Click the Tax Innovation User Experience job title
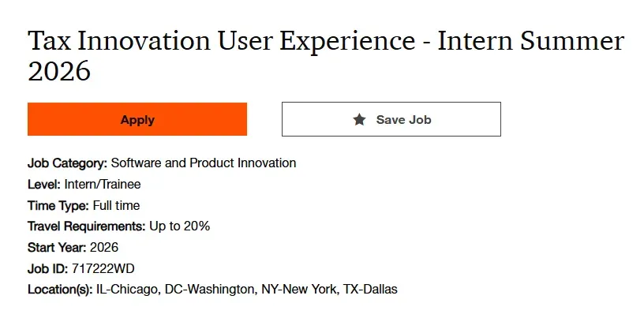644x318 pixels. coord(325,56)
